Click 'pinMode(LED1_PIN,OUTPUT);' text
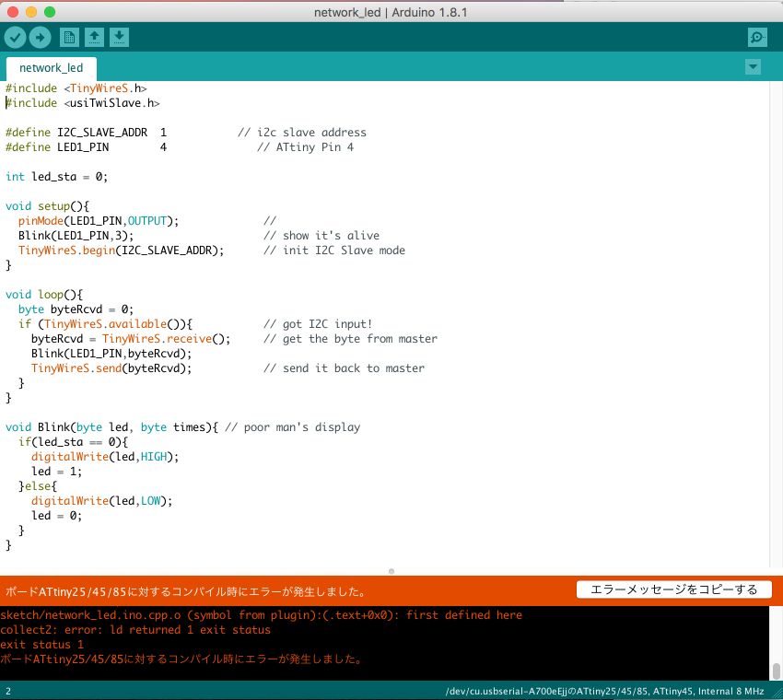The image size is (783, 700). click(x=99, y=221)
